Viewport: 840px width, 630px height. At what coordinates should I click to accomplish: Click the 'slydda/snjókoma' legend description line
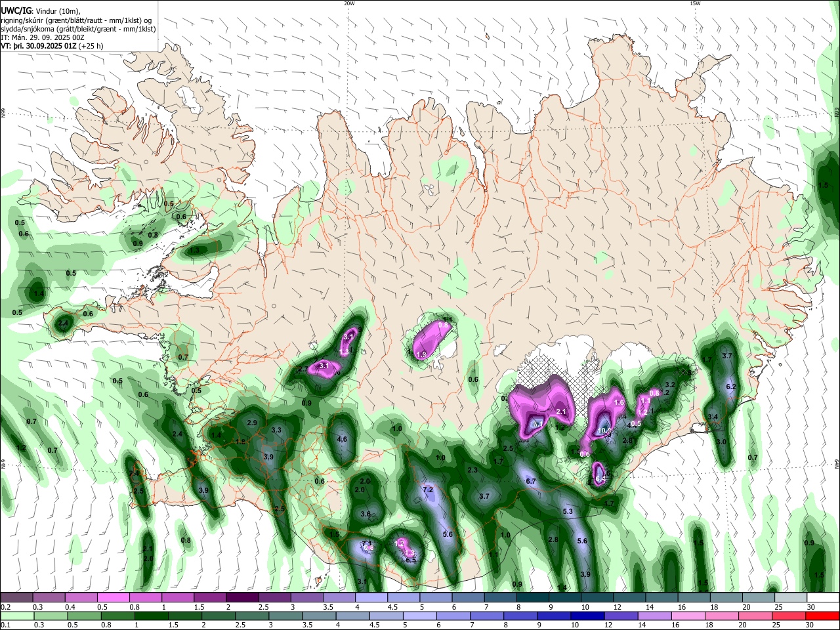(x=78, y=29)
